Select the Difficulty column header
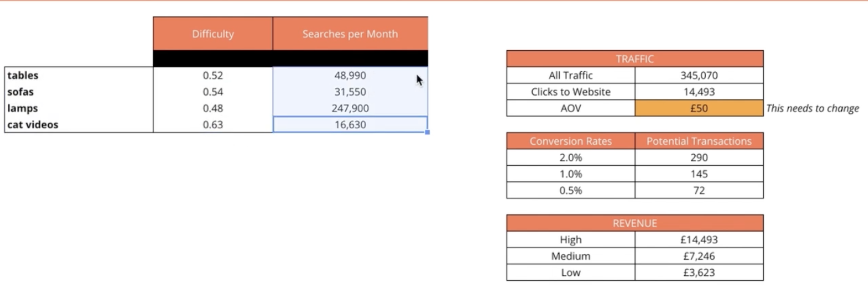 click(x=213, y=34)
